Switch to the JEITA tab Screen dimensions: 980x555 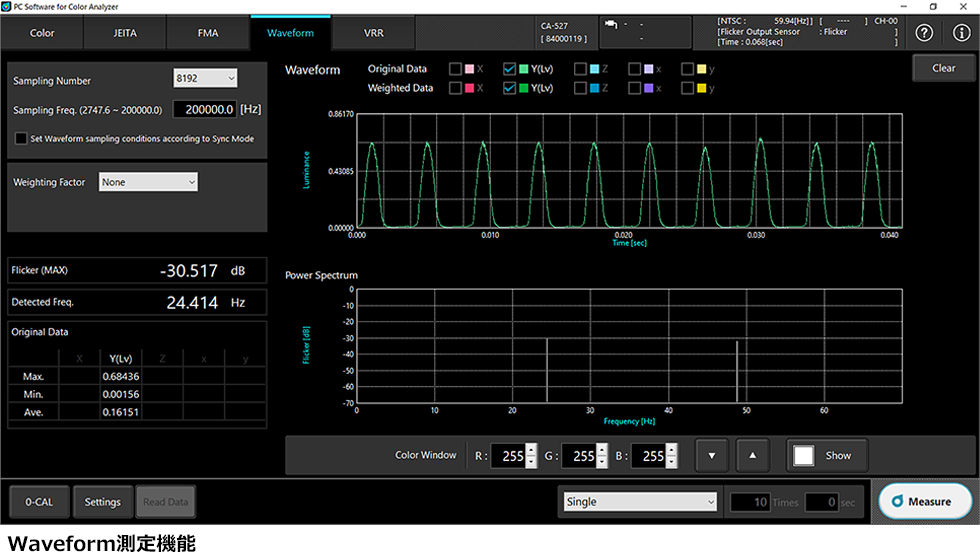[x=125, y=33]
